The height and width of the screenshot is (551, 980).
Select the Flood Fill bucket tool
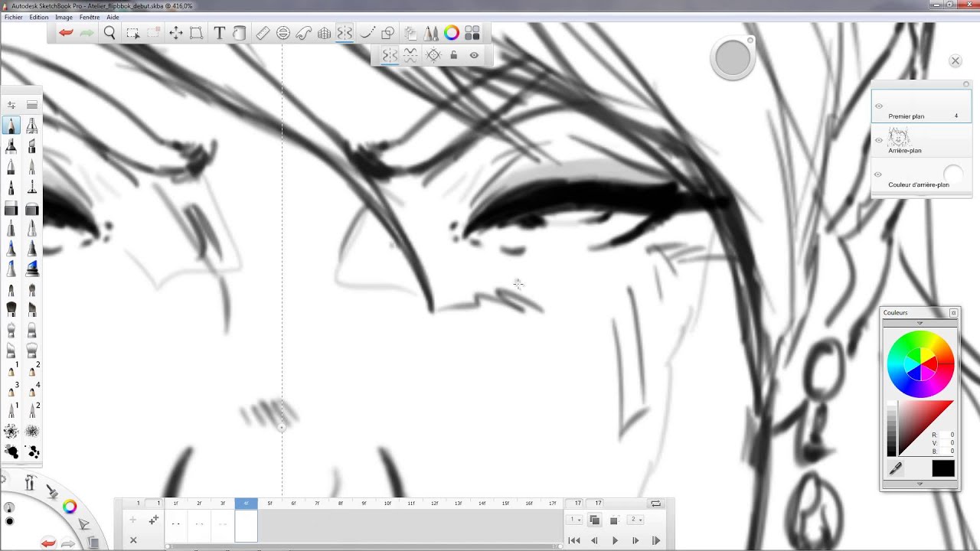(x=239, y=33)
